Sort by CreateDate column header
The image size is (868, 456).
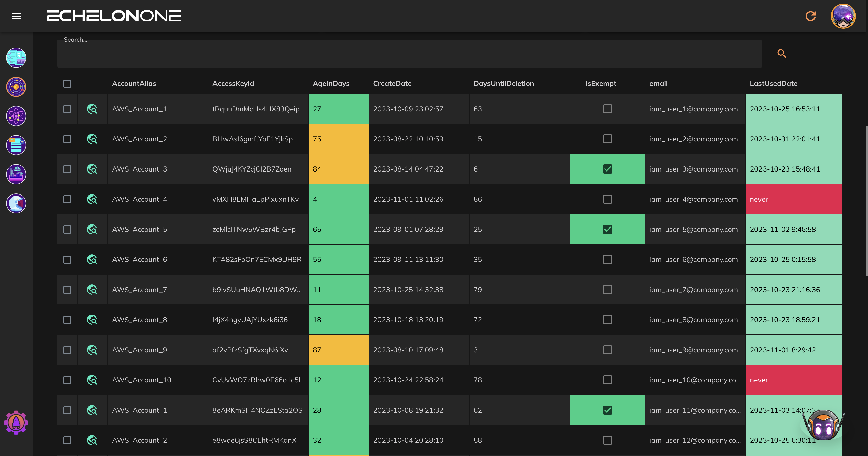[392, 84]
